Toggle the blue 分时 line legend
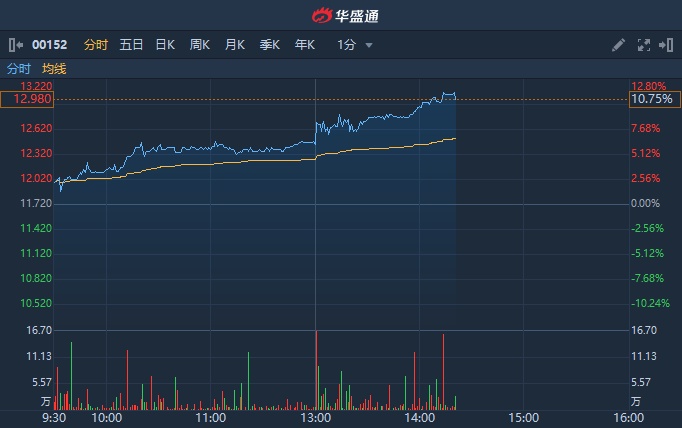 (x=19, y=68)
